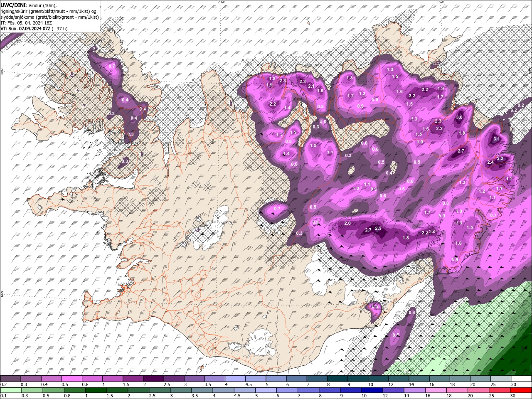
Task: Click the pale gray 25 swatch on the snow scale
Action: coord(501,379)
